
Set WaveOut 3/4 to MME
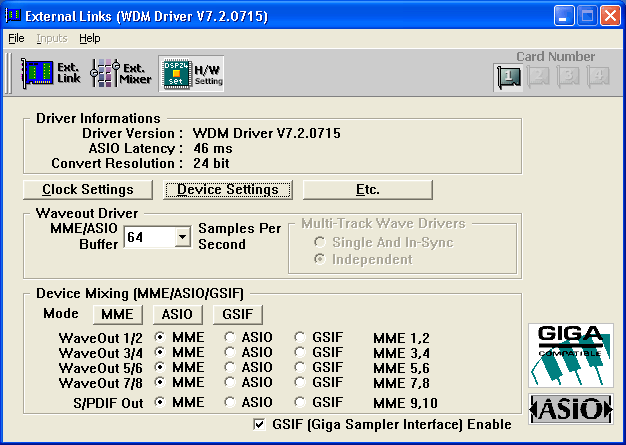pyautogui.click(x=160, y=352)
